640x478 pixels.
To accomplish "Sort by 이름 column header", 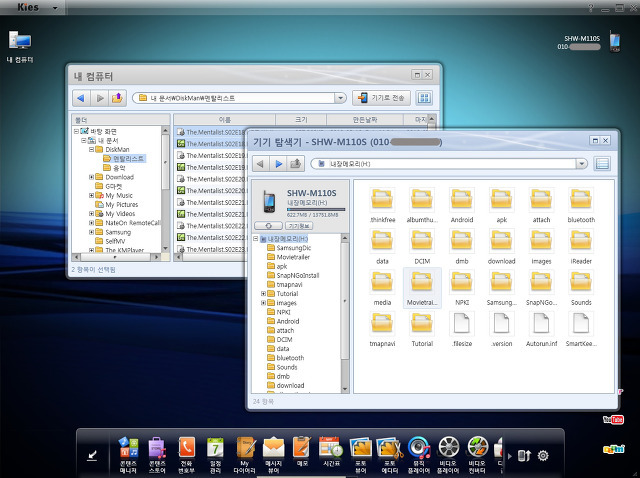I will coord(224,120).
